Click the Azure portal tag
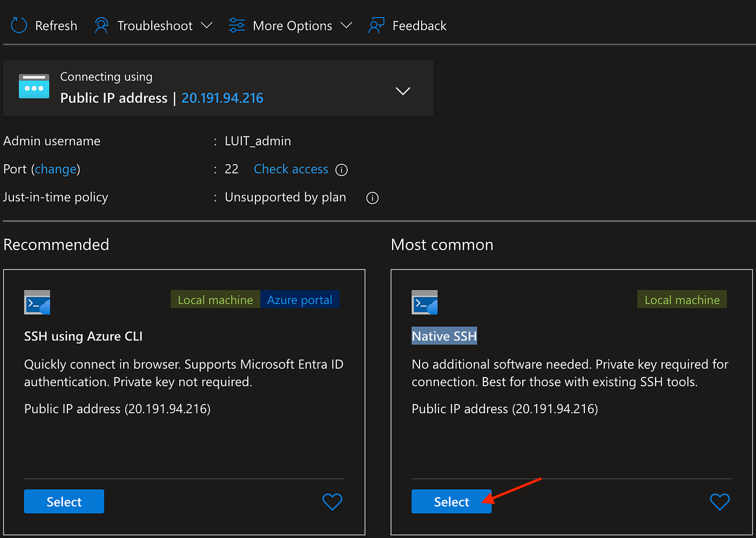The height and width of the screenshot is (538, 756). tap(300, 300)
